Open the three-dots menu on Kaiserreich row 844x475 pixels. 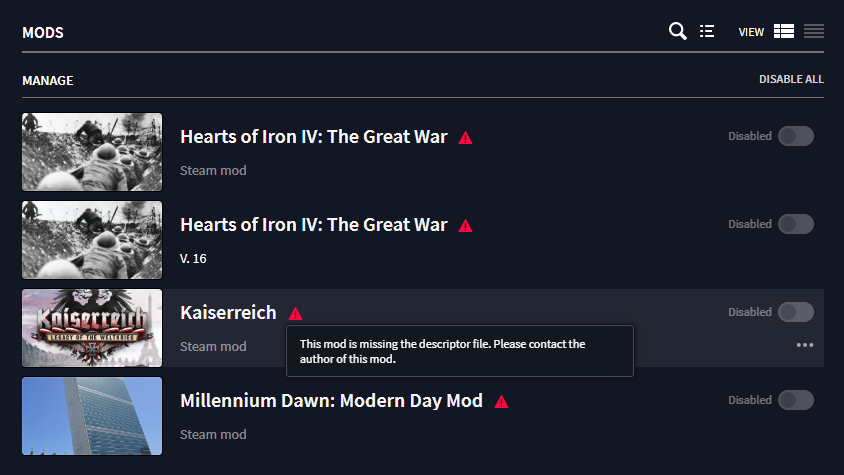tap(805, 345)
